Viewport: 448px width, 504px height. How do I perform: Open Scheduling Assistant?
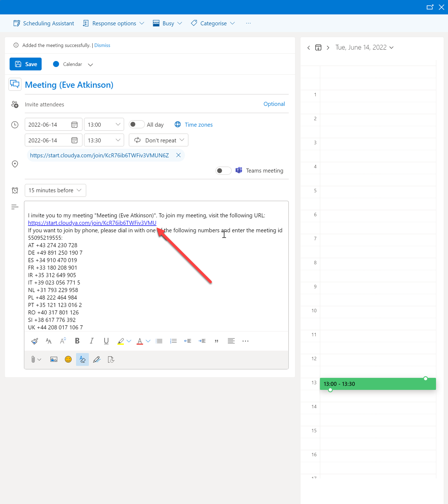pos(44,23)
